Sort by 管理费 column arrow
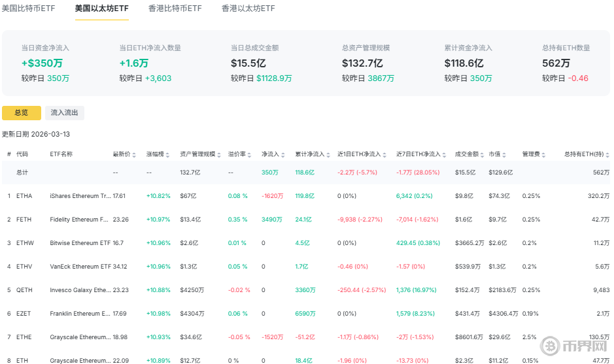 click(543, 155)
